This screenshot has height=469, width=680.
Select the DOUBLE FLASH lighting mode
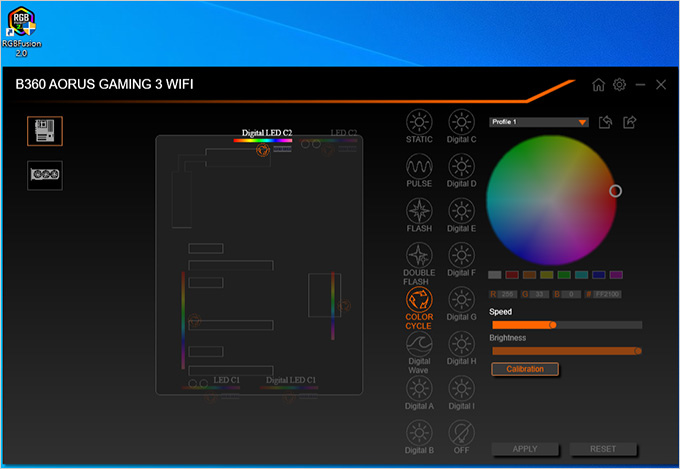coord(419,263)
